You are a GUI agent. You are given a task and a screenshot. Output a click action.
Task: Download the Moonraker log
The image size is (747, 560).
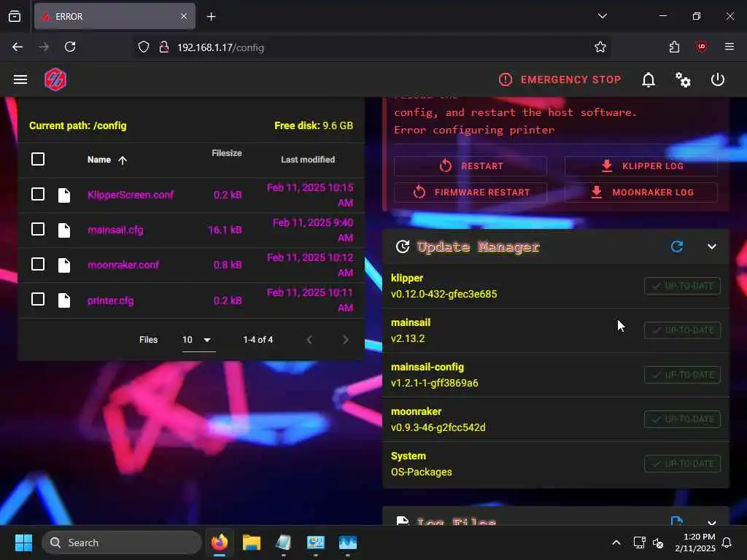[640, 192]
